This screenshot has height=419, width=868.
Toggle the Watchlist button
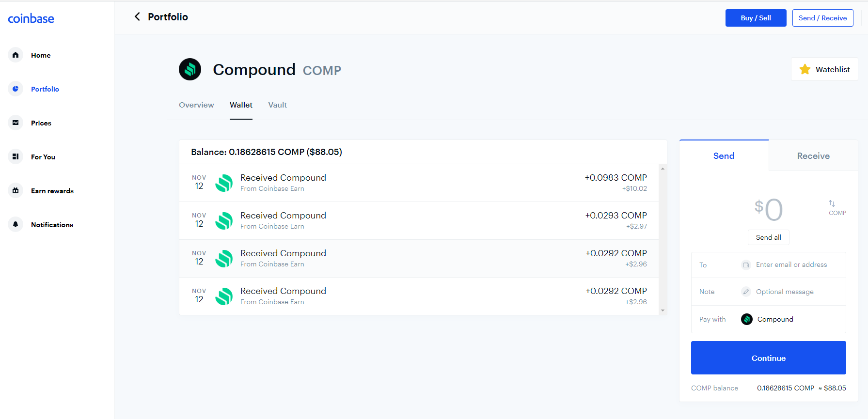pos(824,69)
